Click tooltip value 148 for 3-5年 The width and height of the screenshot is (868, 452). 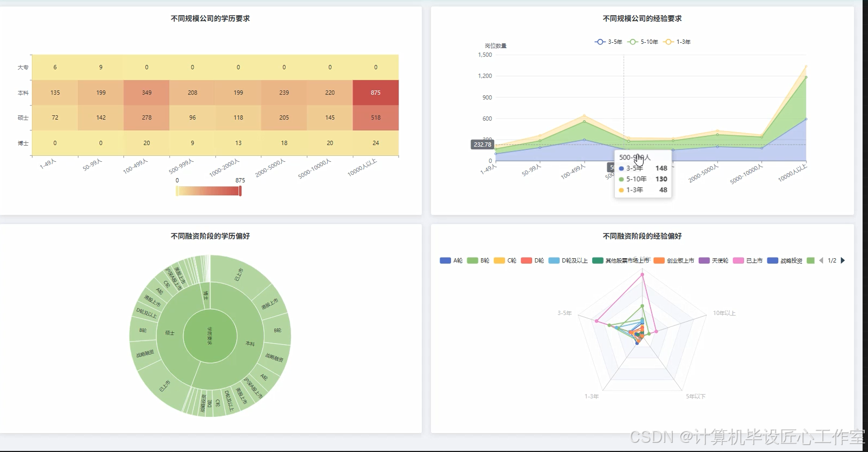[x=661, y=168]
